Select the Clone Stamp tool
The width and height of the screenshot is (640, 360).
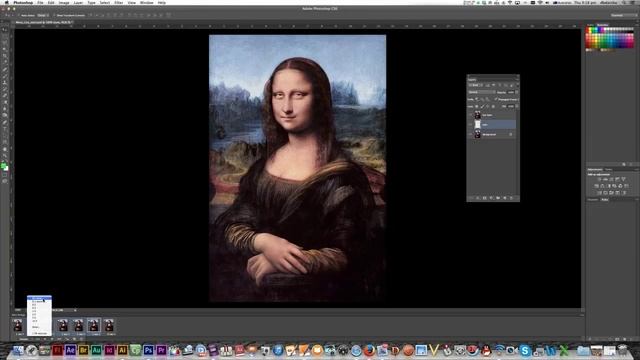(6, 82)
